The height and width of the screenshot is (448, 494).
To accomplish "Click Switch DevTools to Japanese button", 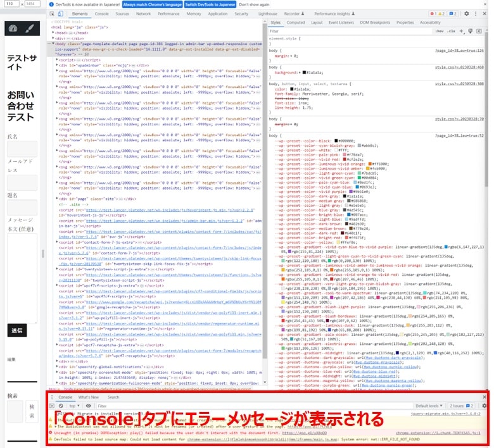I will coord(210,4).
